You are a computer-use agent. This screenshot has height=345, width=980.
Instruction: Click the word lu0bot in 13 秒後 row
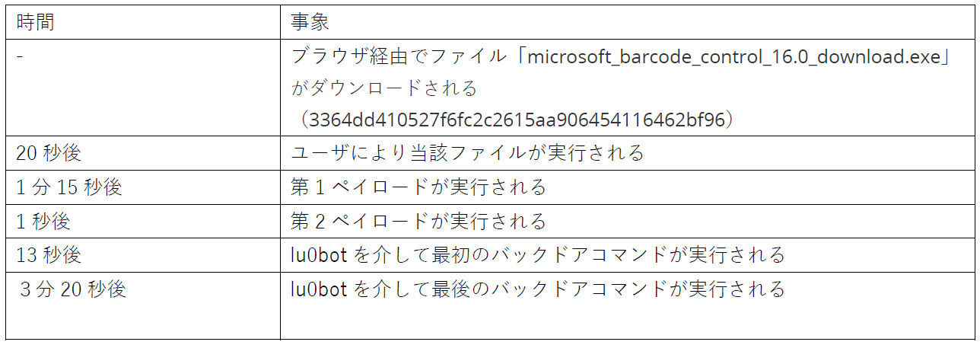(x=320, y=255)
